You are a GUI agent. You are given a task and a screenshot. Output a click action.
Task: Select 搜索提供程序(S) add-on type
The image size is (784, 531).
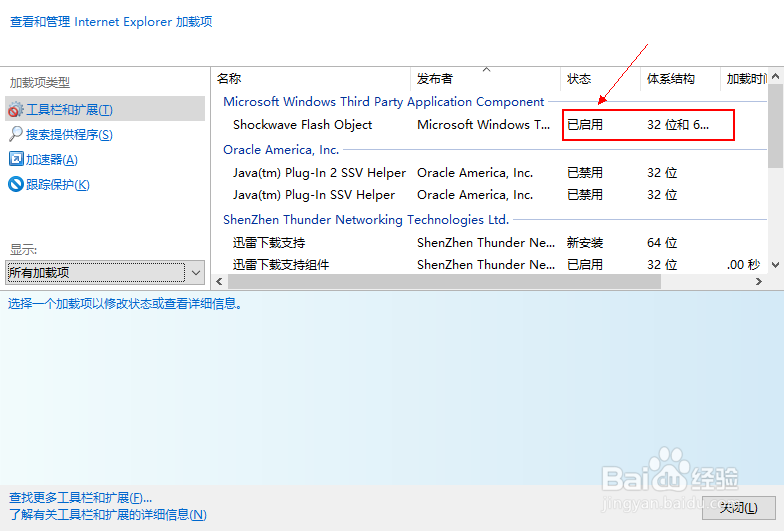(69, 134)
